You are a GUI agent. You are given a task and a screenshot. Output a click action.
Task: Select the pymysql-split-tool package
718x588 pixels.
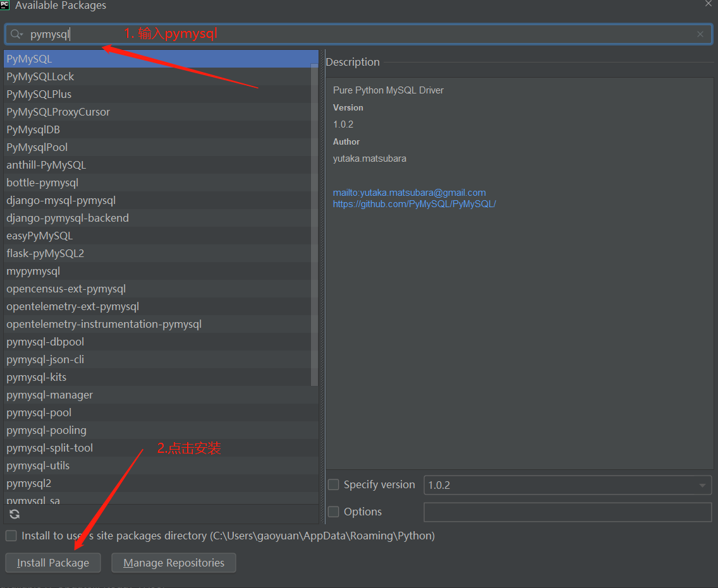tap(161, 448)
